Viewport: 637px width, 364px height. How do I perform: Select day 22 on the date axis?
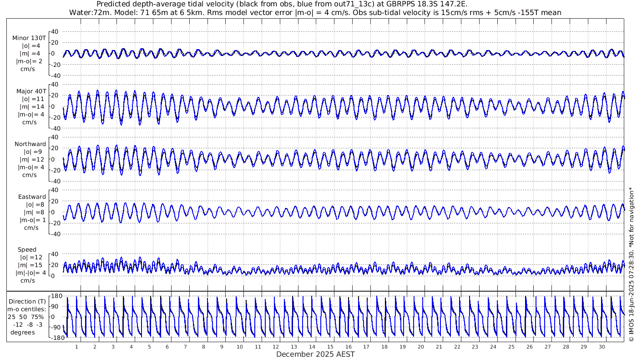457,347
